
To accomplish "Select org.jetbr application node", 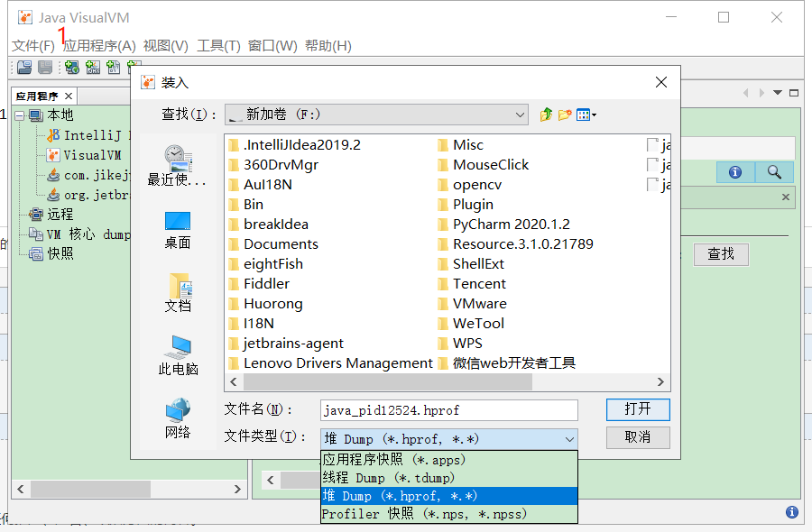I will (88, 195).
